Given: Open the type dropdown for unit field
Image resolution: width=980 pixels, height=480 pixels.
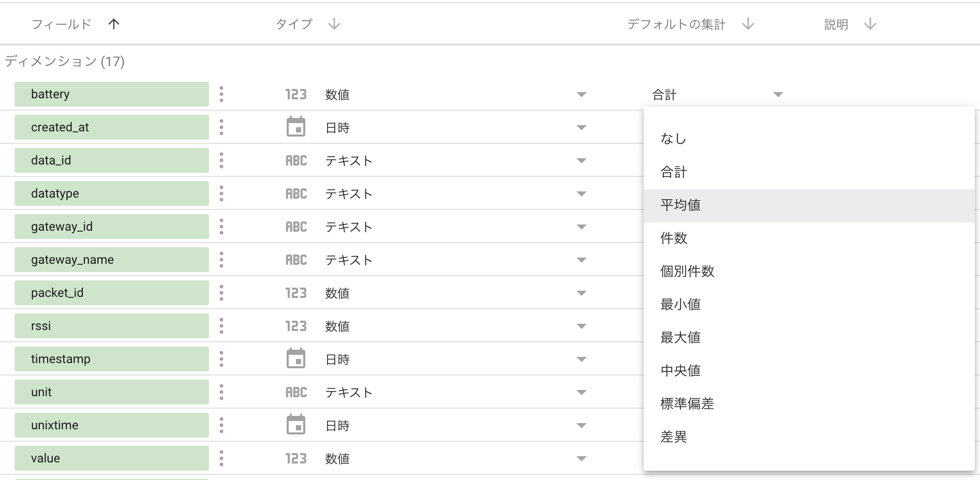Looking at the screenshot, I should click(582, 392).
